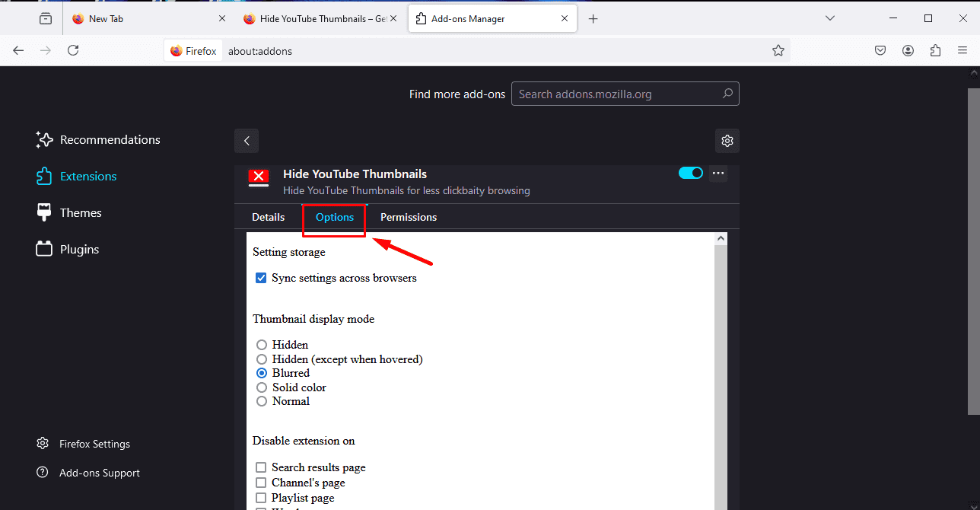Select the Normal thumbnail mode
980x510 pixels.
pyautogui.click(x=262, y=401)
